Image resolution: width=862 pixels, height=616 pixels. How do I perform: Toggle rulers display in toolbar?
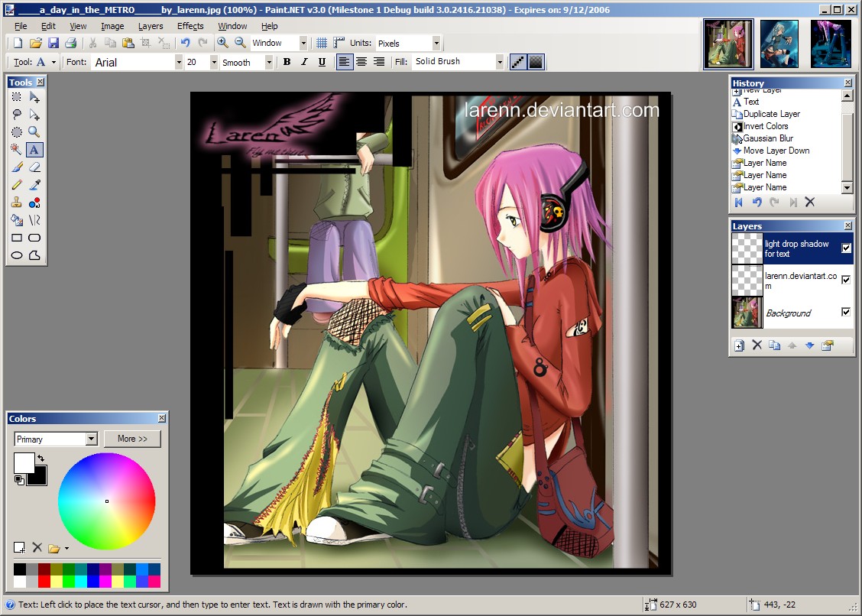pos(339,43)
